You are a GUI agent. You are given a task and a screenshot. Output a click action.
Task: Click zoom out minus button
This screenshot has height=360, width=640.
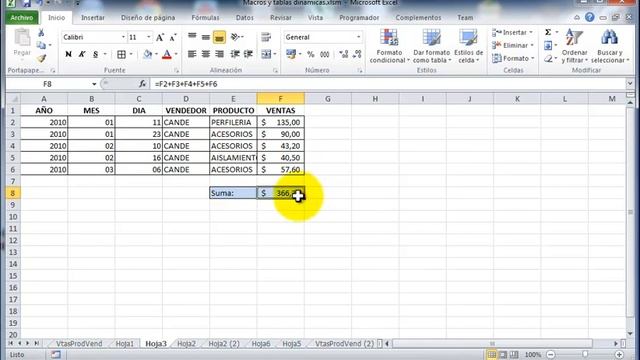coord(551,355)
